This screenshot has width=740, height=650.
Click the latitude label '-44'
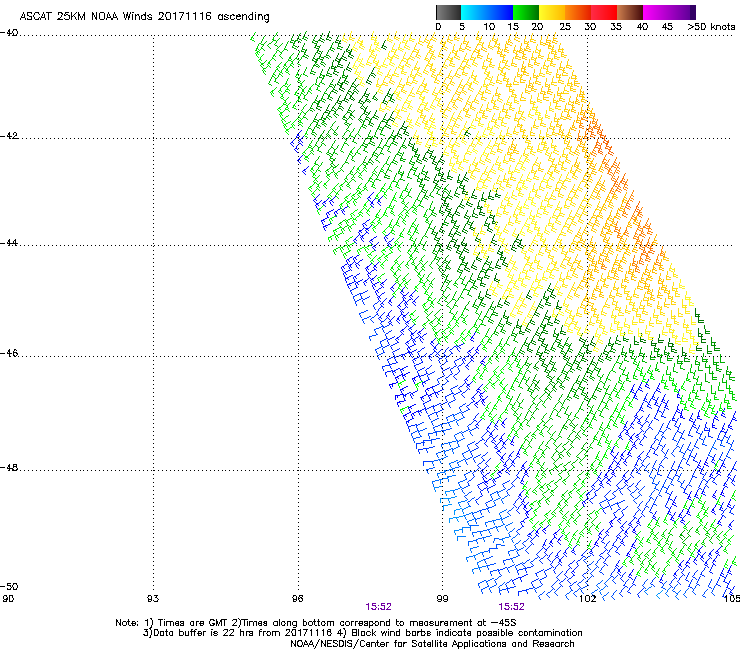pos(9,243)
